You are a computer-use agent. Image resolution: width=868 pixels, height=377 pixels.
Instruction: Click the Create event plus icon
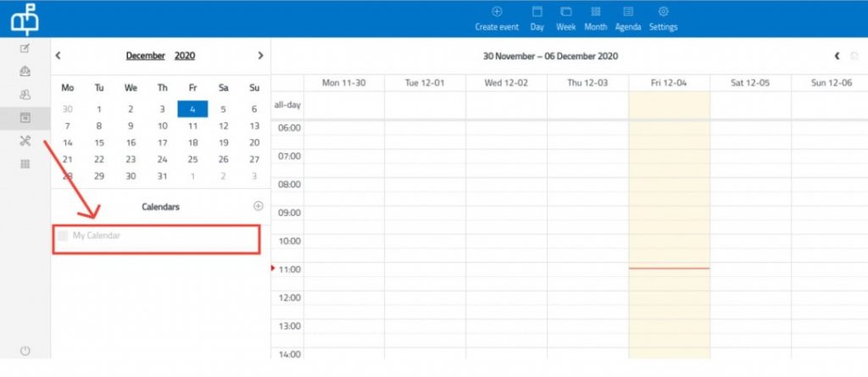[497, 13]
